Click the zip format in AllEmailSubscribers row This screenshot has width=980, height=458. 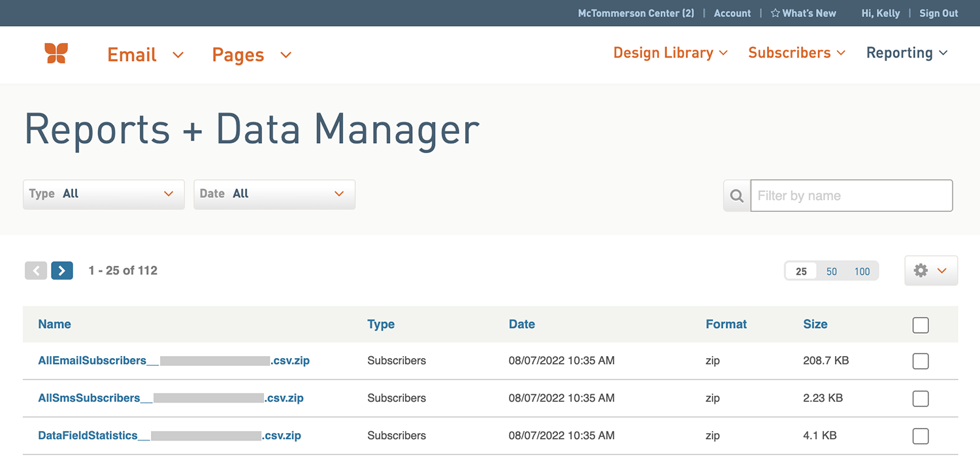coord(713,361)
